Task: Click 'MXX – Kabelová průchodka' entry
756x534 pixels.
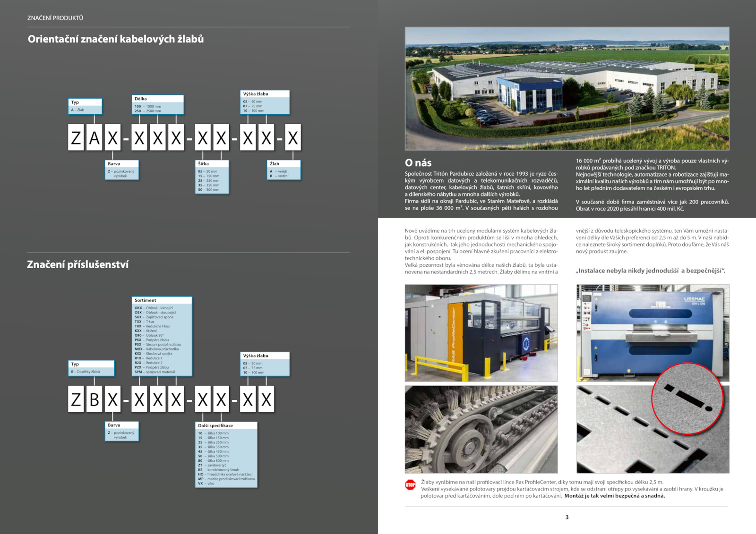Action: click(156, 349)
